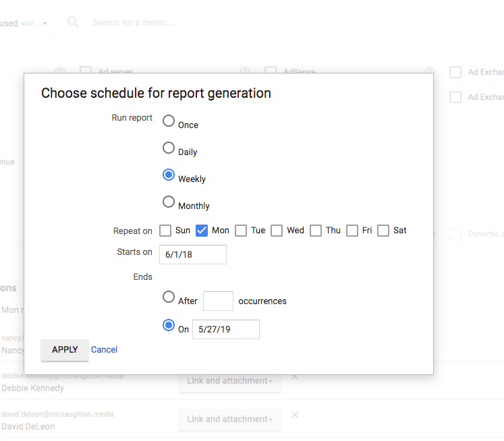This screenshot has height=441, width=504.
Task: Click the occurrences number input box
Action: [x=218, y=301]
